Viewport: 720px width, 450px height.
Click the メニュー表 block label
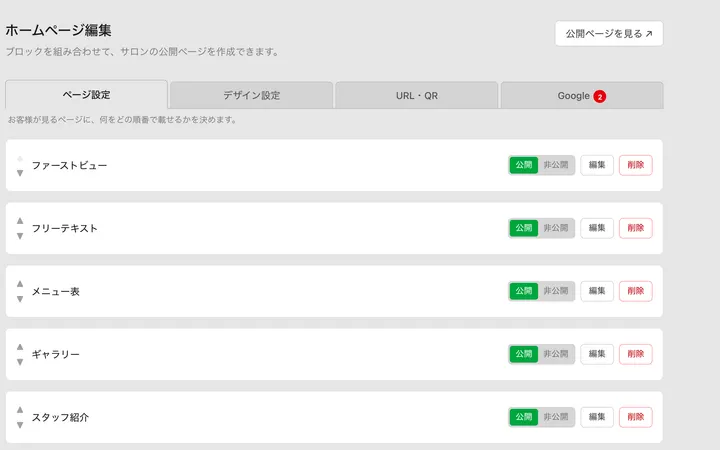56,291
